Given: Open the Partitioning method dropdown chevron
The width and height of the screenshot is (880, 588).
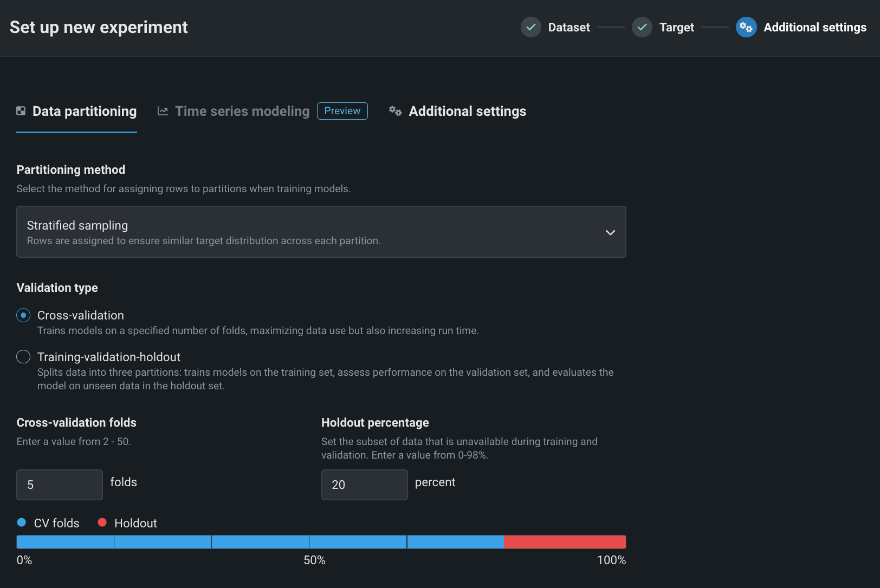Looking at the screenshot, I should pyautogui.click(x=610, y=232).
